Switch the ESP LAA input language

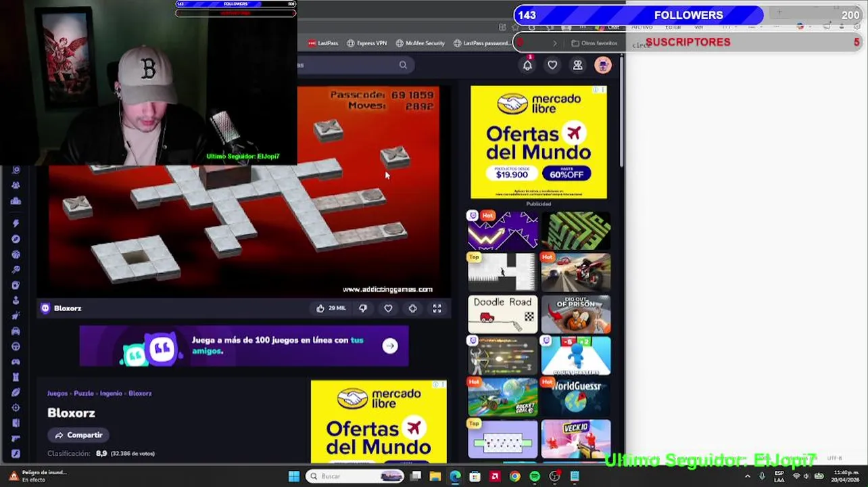(779, 476)
